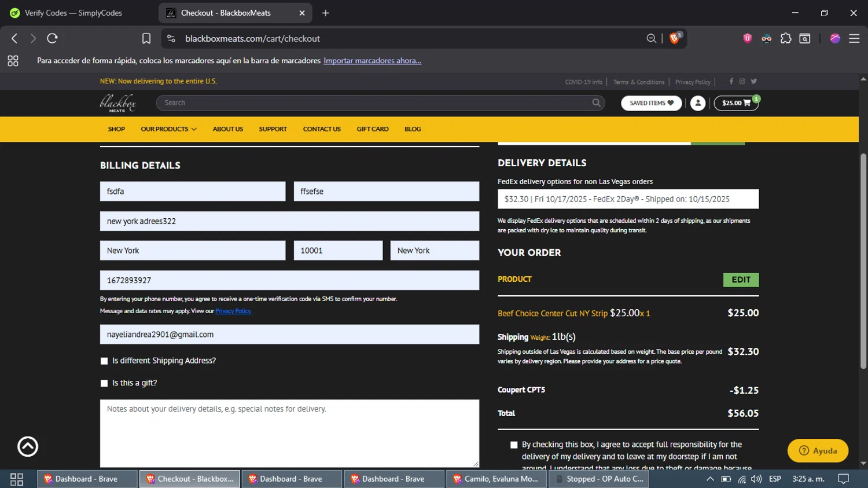
Task: Open the Terms & Conditions link
Action: [x=639, y=82]
